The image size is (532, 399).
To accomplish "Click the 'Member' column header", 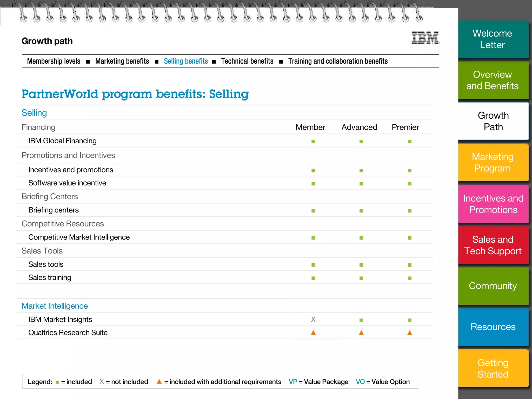I will click(310, 127).
